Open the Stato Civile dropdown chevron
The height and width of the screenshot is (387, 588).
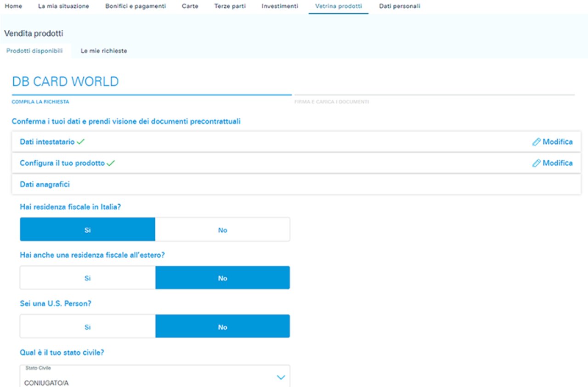coord(281,377)
